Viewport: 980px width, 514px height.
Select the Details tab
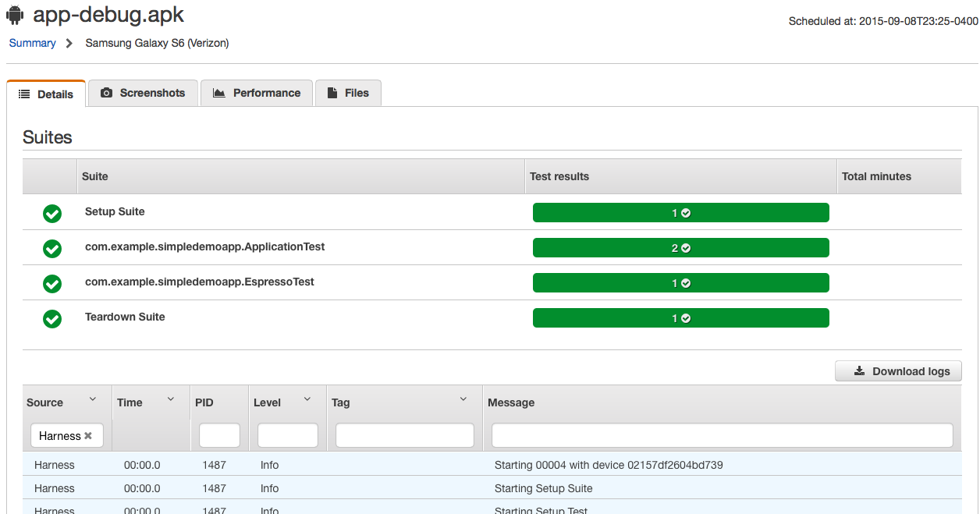46,94
